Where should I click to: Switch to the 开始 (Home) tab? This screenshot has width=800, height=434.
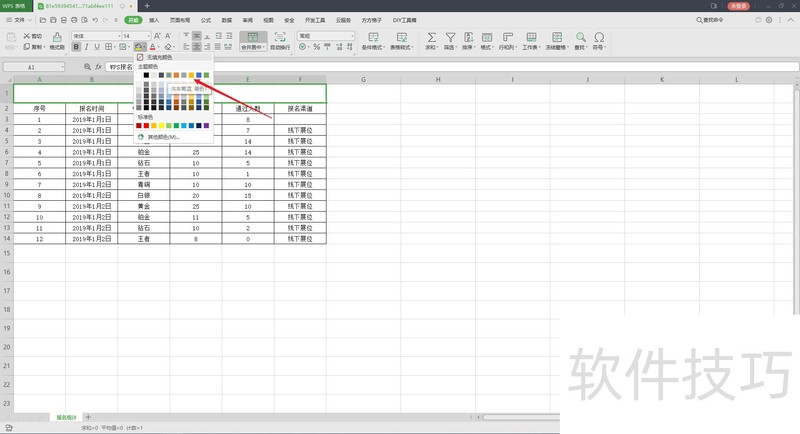click(133, 20)
